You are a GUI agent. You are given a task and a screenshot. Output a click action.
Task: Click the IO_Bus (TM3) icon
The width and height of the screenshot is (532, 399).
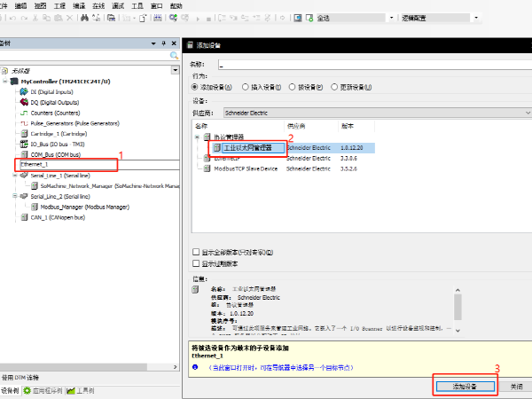click(24, 144)
